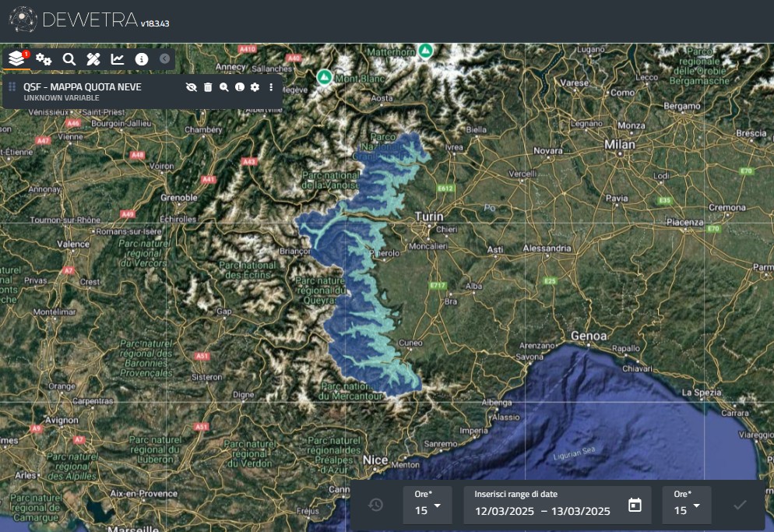Zoom to the QSF layer extent
The width and height of the screenshot is (774, 532).
coord(223,87)
